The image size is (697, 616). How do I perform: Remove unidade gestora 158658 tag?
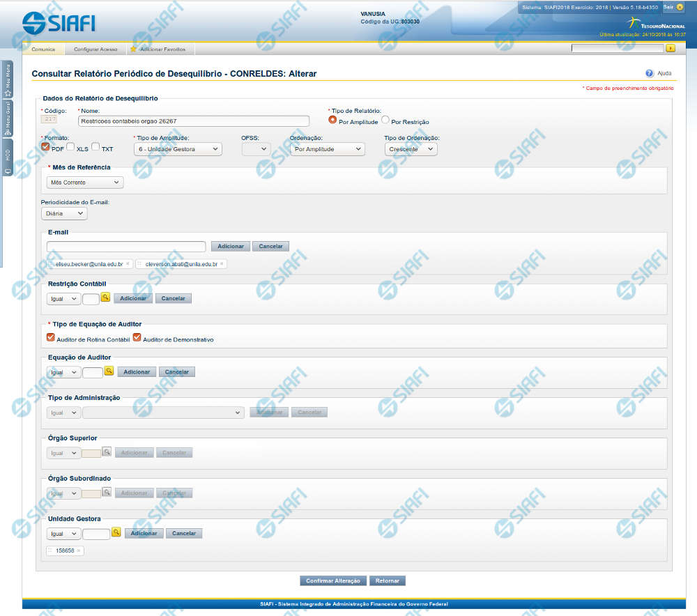coord(79,550)
